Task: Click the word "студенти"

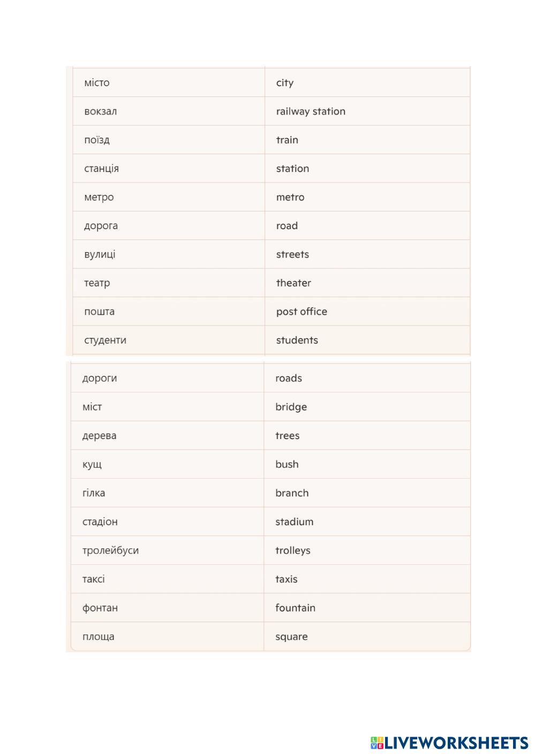Action: click(x=105, y=341)
